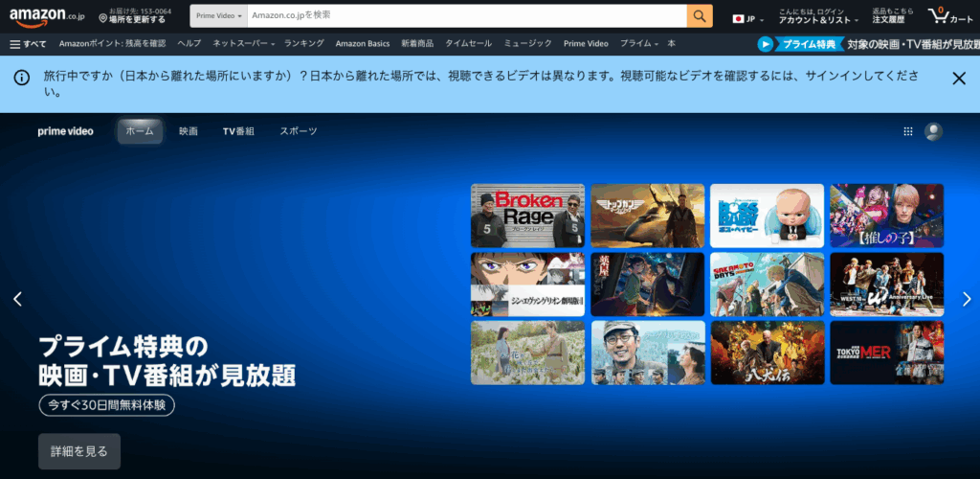Open the shopping cart icon
Image resolution: width=980 pixels, height=479 pixels.
click(x=950, y=15)
